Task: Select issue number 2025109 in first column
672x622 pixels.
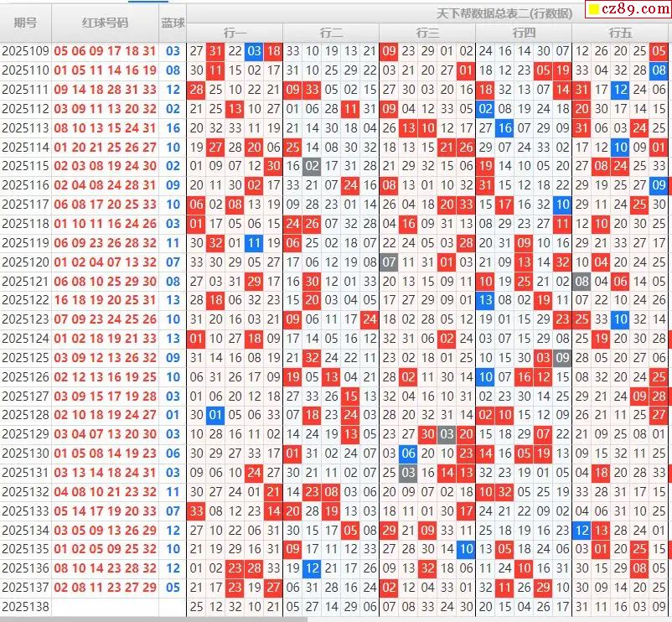Action: coord(25,51)
